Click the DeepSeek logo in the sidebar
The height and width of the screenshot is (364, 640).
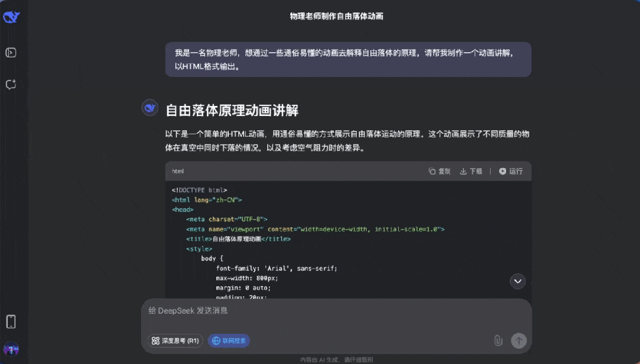[11, 17]
